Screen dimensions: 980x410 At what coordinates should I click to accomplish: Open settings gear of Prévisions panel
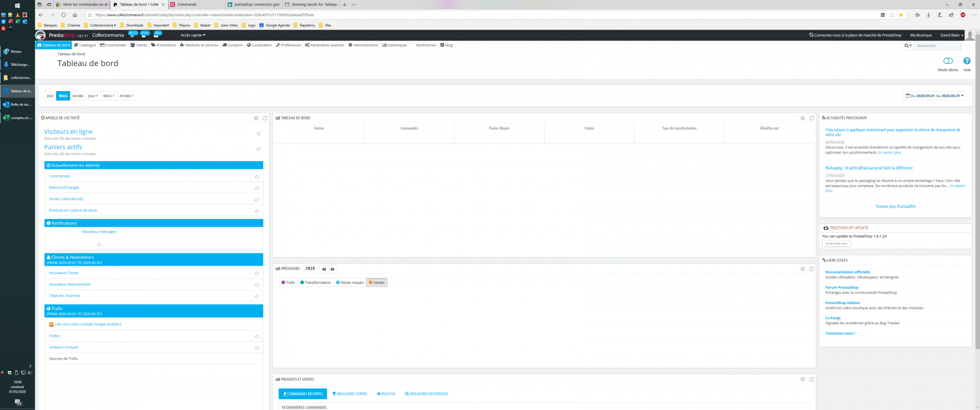click(x=802, y=269)
